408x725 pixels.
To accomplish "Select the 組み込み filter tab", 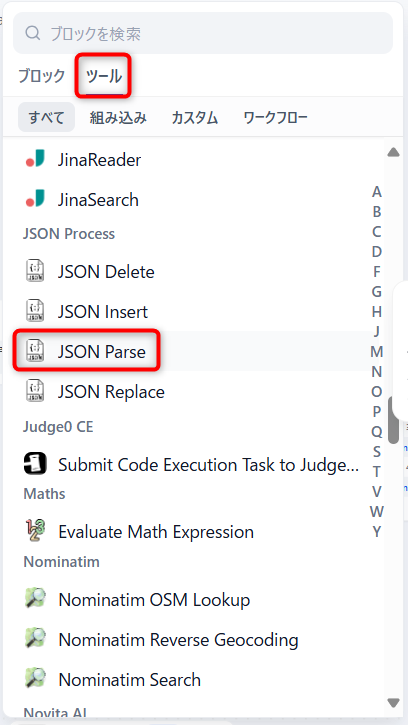I will [118, 117].
